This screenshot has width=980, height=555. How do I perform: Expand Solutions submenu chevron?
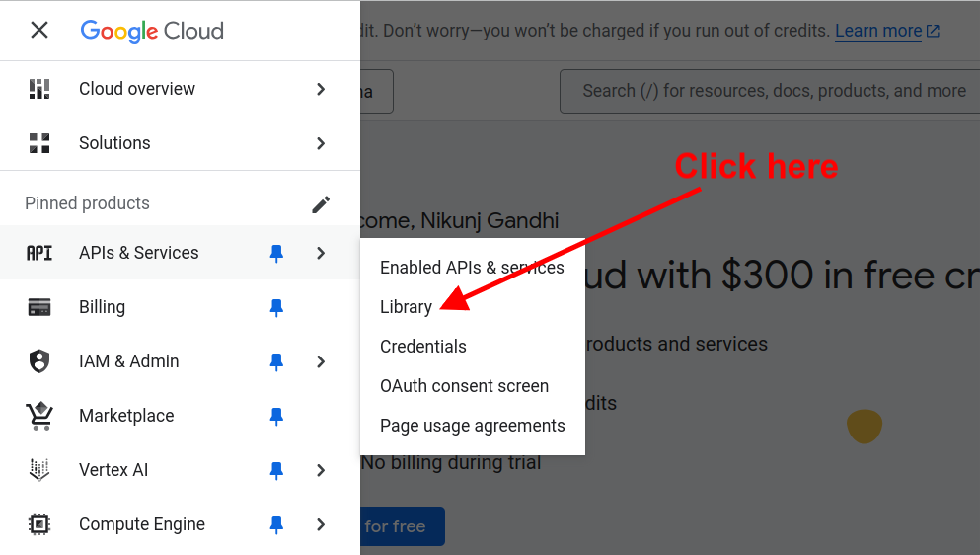321,143
